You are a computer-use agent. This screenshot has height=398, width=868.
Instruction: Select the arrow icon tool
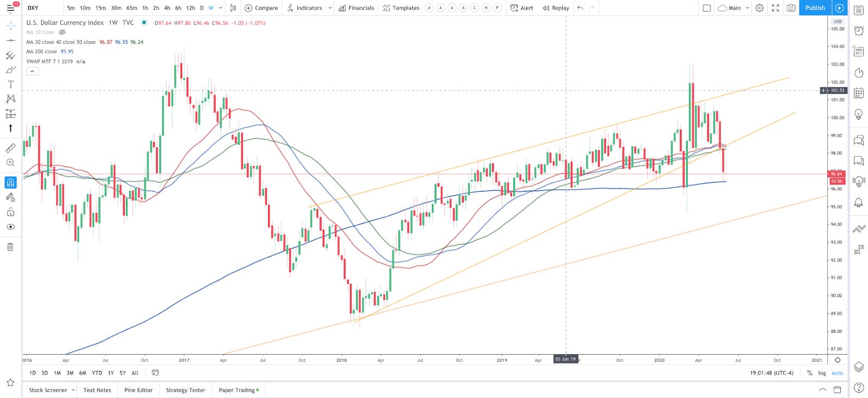pos(10,128)
